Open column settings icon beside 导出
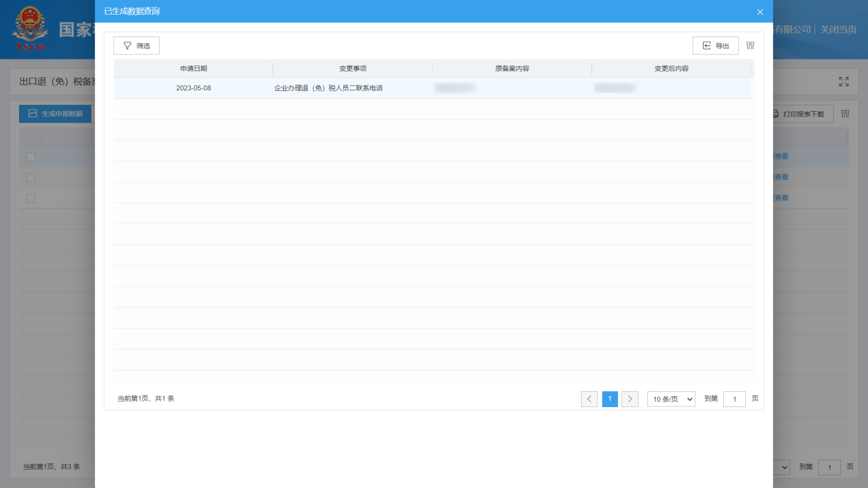This screenshot has width=868, height=488. tap(750, 46)
